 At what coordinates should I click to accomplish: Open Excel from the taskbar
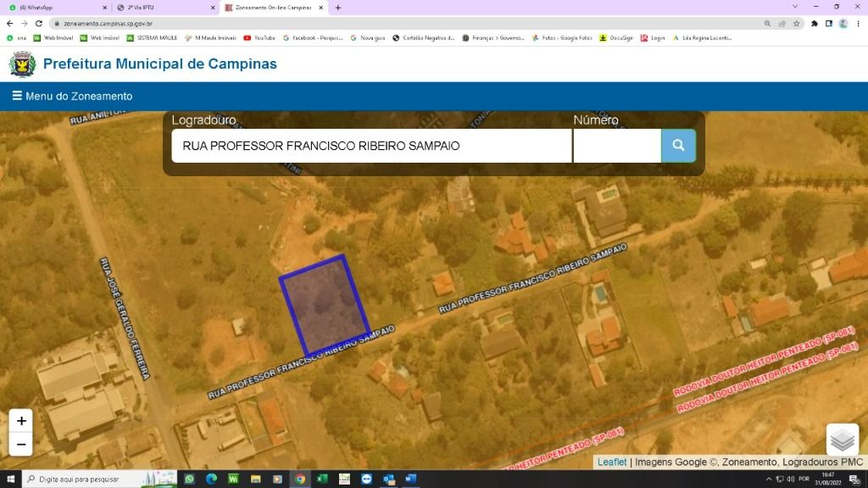[x=322, y=479]
